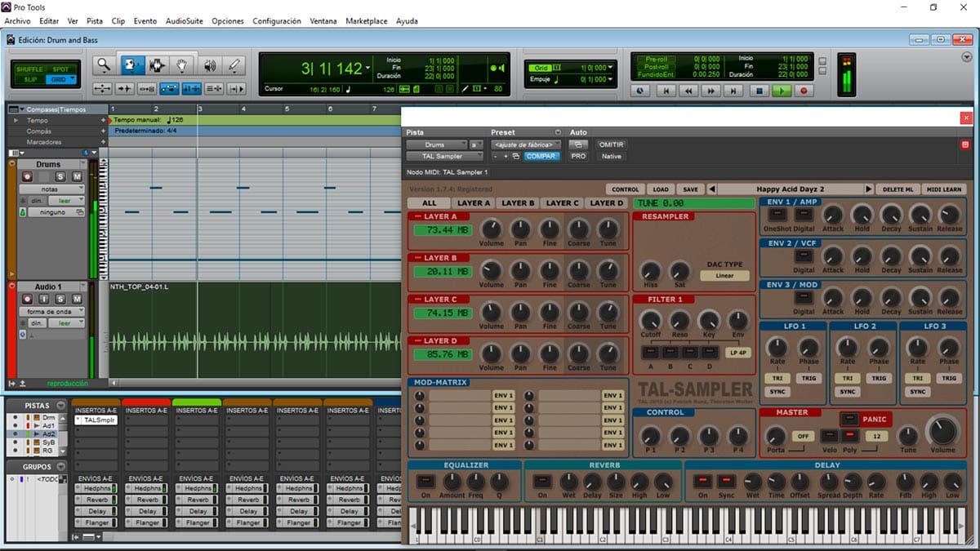Open the TAL Sampler insert dropdown

[x=444, y=156]
